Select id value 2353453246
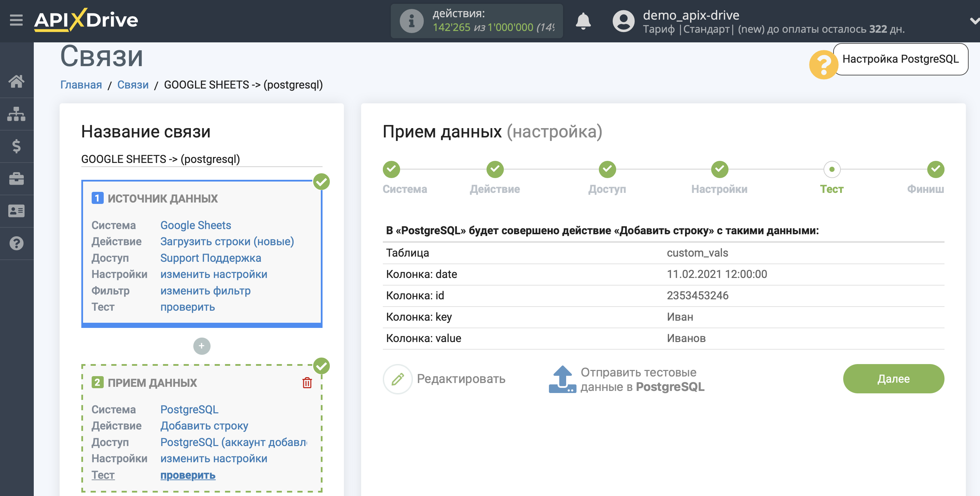The width and height of the screenshot is (980, 496). pos(697,295)
